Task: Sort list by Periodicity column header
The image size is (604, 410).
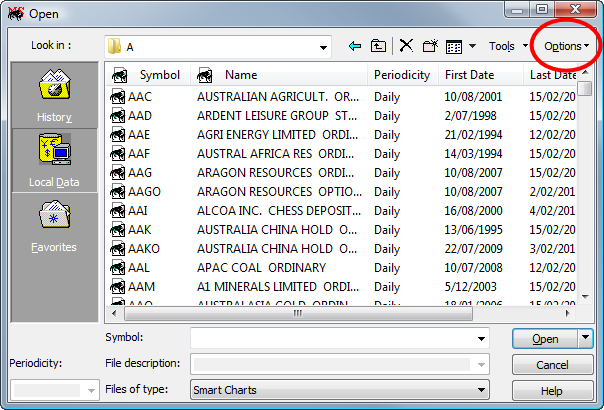Action: coord(402,75)
